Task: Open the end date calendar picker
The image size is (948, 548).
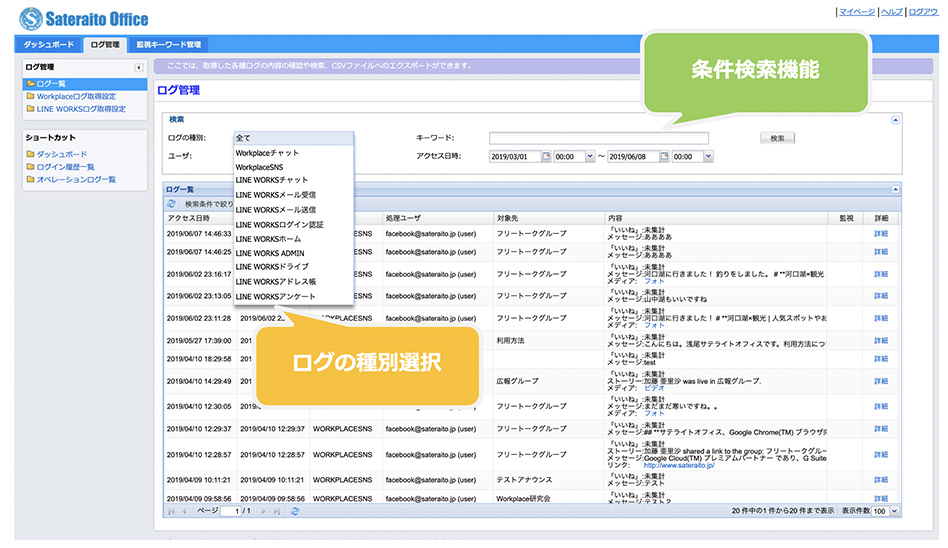Action: click(664, 156)
